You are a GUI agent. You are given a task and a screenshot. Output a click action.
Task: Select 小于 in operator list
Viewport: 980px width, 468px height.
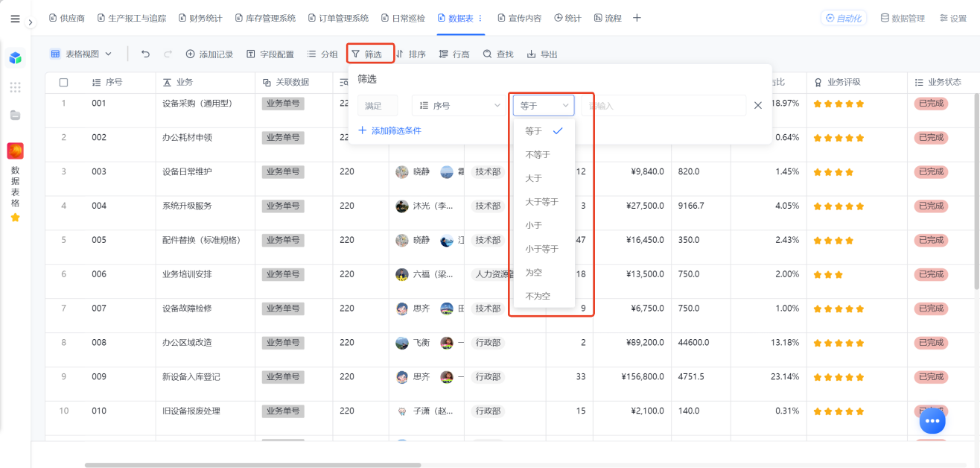tap(544, 225)
